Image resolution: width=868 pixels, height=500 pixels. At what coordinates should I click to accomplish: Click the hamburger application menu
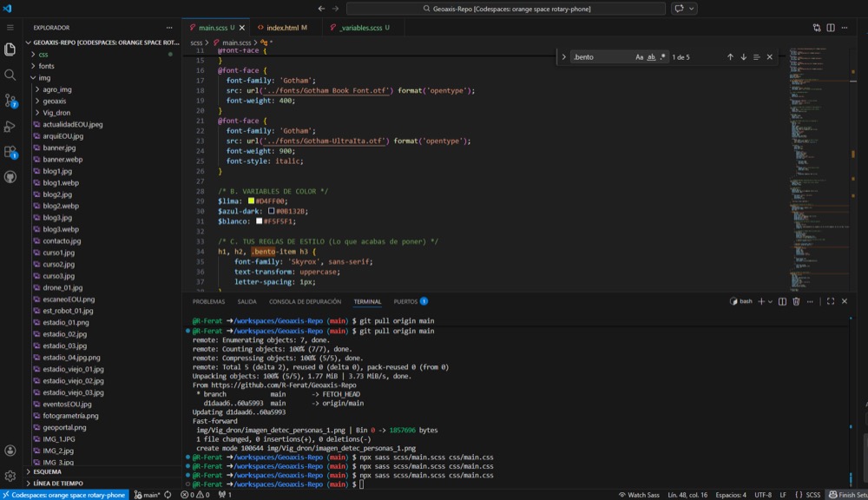[x=10, y=27]
